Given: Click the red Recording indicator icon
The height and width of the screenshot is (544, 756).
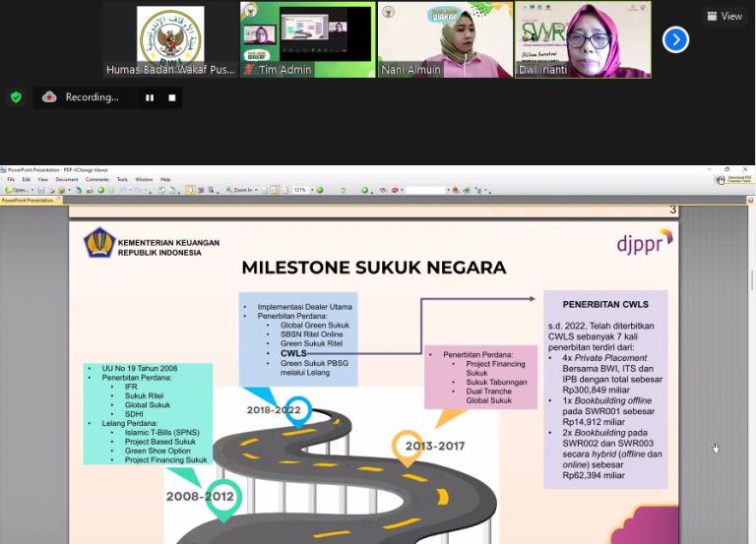Looking at the screenshot, I should click(x=49, y=97).
